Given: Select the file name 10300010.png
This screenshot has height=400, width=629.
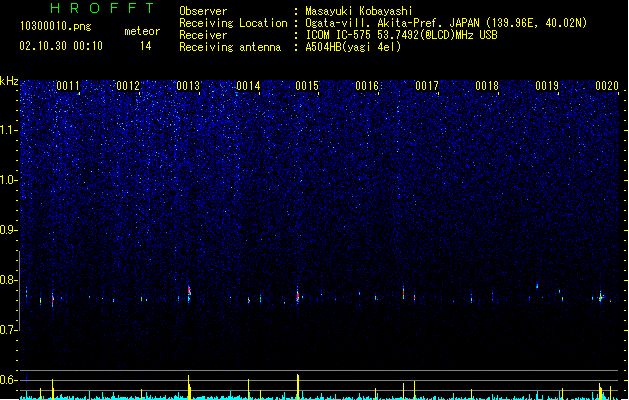Looking at the screenshot, I should click(56, 26).
